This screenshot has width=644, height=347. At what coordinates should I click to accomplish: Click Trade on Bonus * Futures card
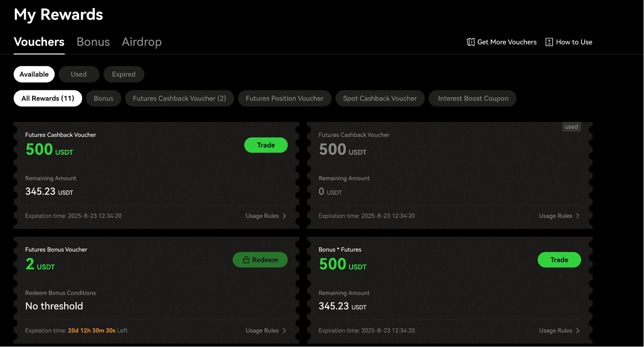[x=559, y=260]
